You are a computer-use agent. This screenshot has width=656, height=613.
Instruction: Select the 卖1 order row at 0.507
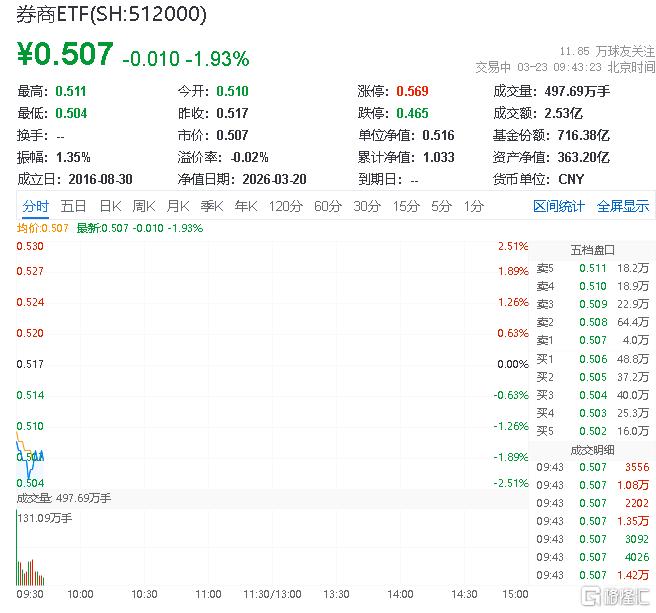pyautogui.click(x=592, y=340)
